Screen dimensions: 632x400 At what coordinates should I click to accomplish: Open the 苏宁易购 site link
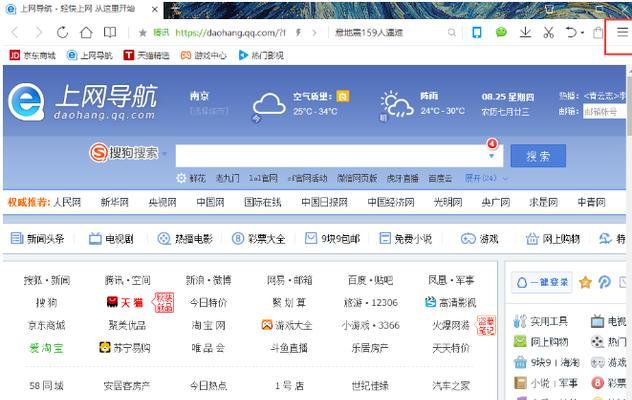[125, 348]
